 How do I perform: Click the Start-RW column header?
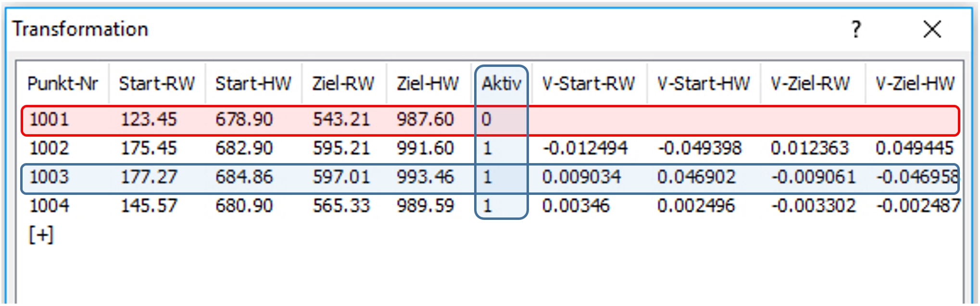(157, 84)
